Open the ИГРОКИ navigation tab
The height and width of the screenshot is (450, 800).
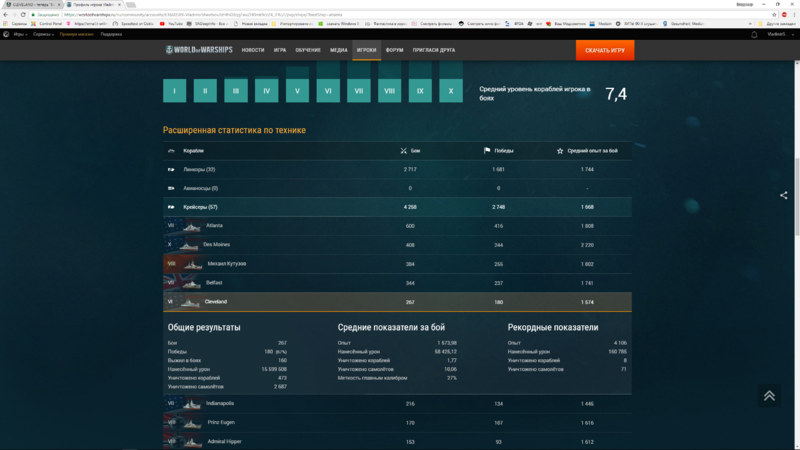click(366, 50)
